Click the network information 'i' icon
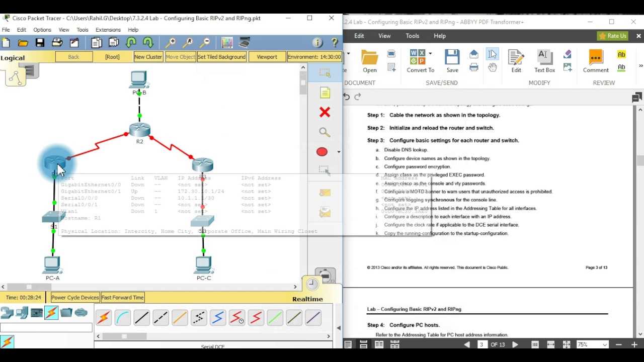Image resolution: width=644 pixels, height=362 pixels. pyautogui.click(x=317, y=43)
